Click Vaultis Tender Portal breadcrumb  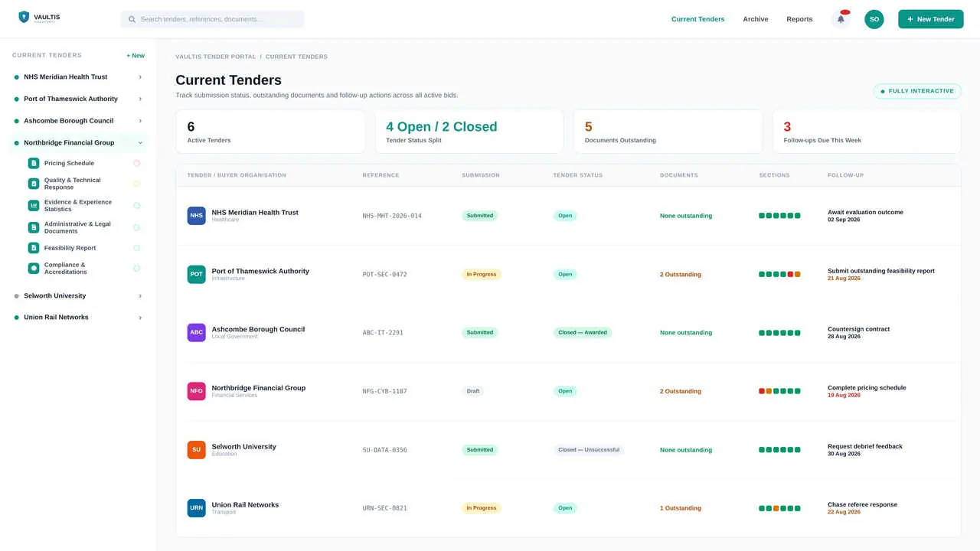(216, 57)
